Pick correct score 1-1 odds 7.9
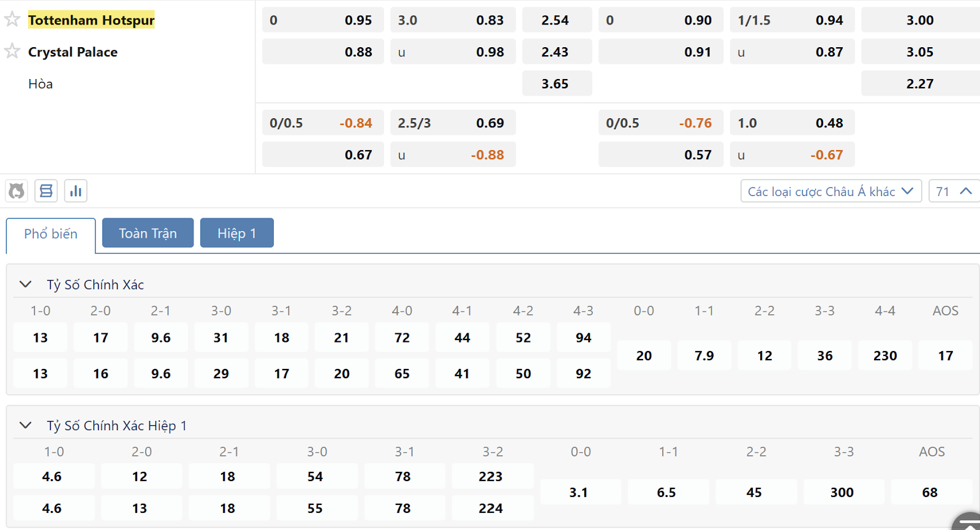This screenshot has height=530, width=980. tap(704, 355)
